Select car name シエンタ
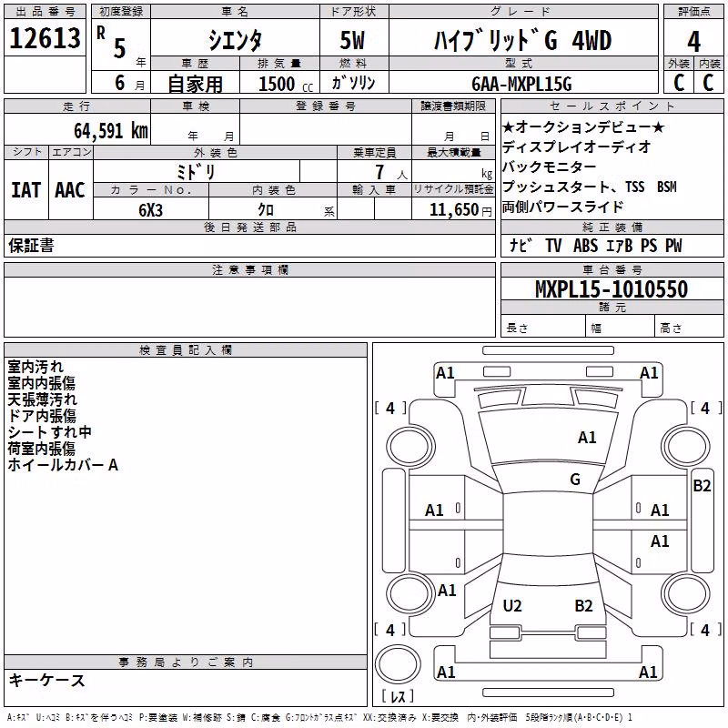The image size is (728, 728). (235, 40)
